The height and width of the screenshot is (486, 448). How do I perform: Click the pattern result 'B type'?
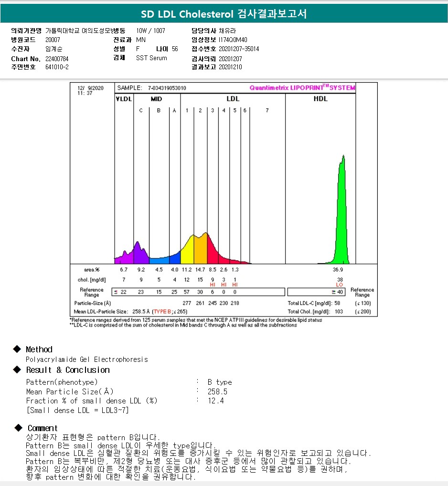(x=220, y=382)
